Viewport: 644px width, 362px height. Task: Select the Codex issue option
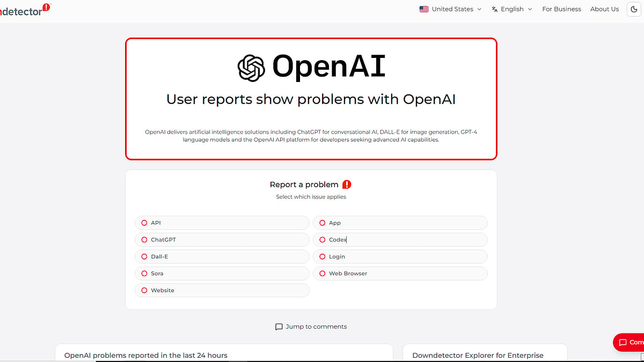tap(400, 240)
